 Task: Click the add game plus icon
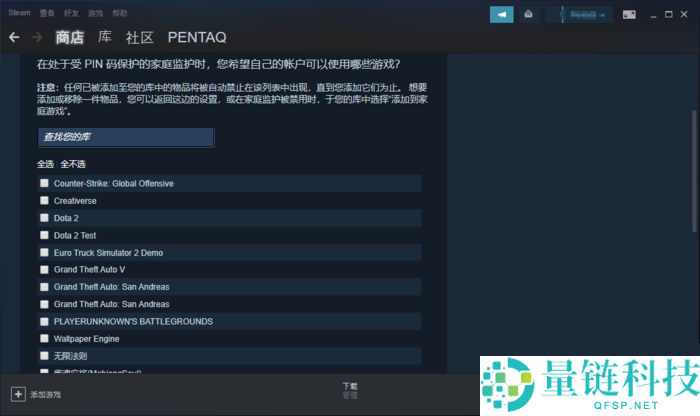17,394
